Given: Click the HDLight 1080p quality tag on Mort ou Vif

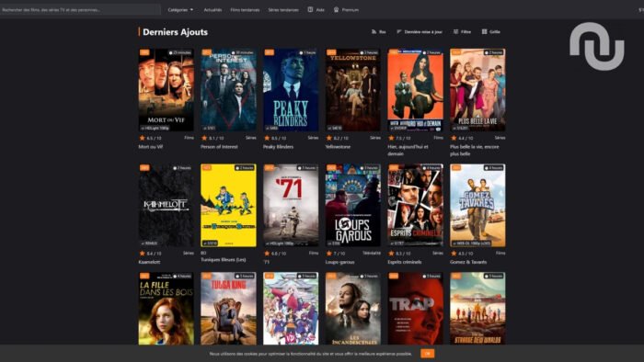Looking at the screenshot, I should (155, 128).
